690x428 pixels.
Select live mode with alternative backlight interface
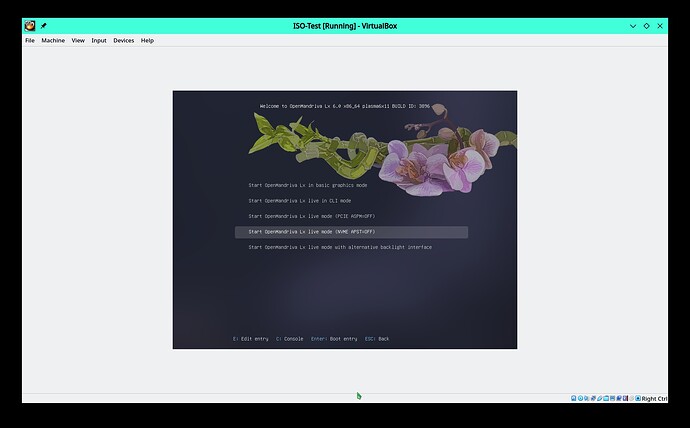[340, 247]
